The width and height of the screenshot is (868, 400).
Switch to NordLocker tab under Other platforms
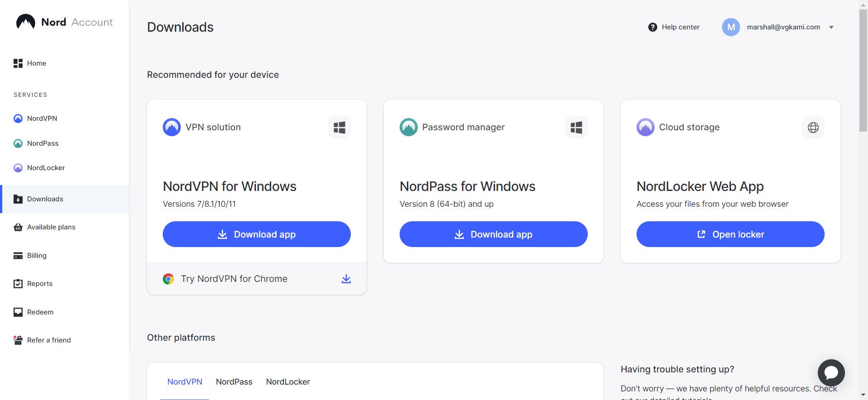pos(288,382)
